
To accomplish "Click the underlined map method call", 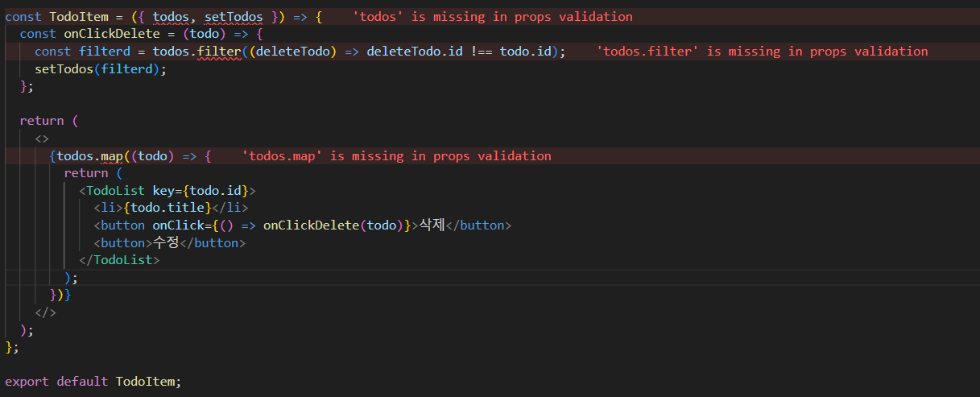I will [x=112, y=155].
